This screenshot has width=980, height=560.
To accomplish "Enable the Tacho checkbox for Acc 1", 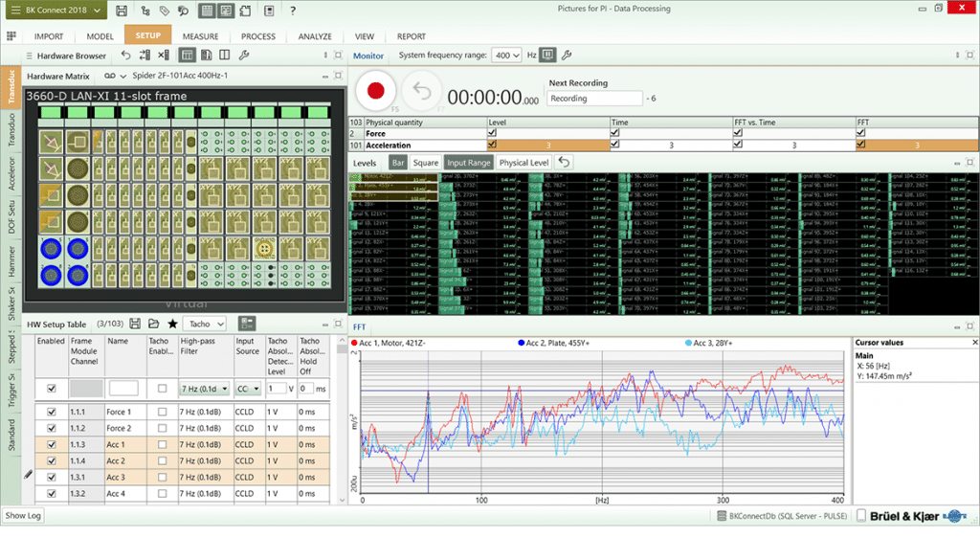I will click(161, 444).
